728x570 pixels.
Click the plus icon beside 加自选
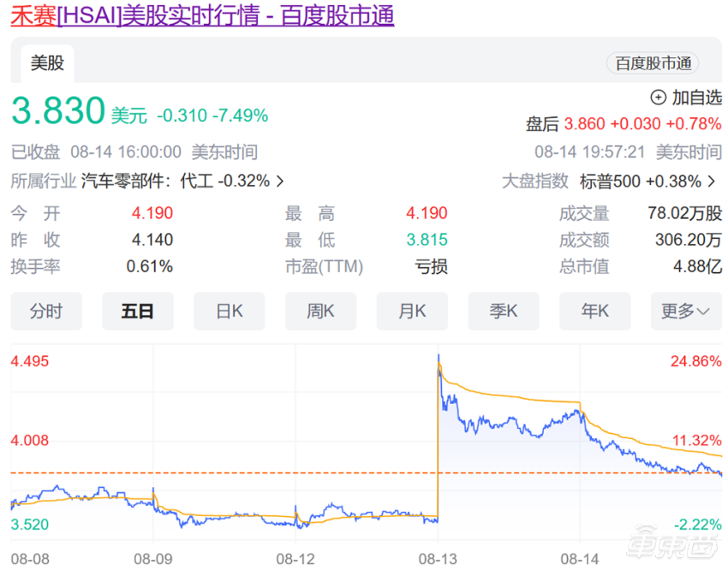pos(658,98)
